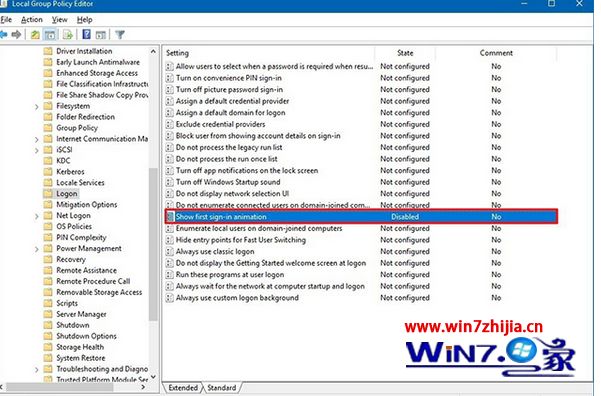
Task: Click policy icon beside Turn off Windows Startup sound
Action: 169,182
